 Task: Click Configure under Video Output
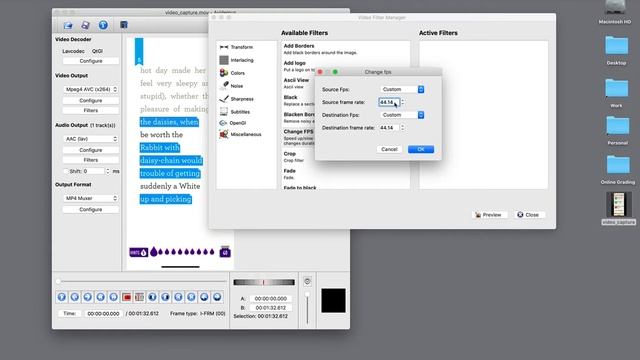(x=91, y=100)
